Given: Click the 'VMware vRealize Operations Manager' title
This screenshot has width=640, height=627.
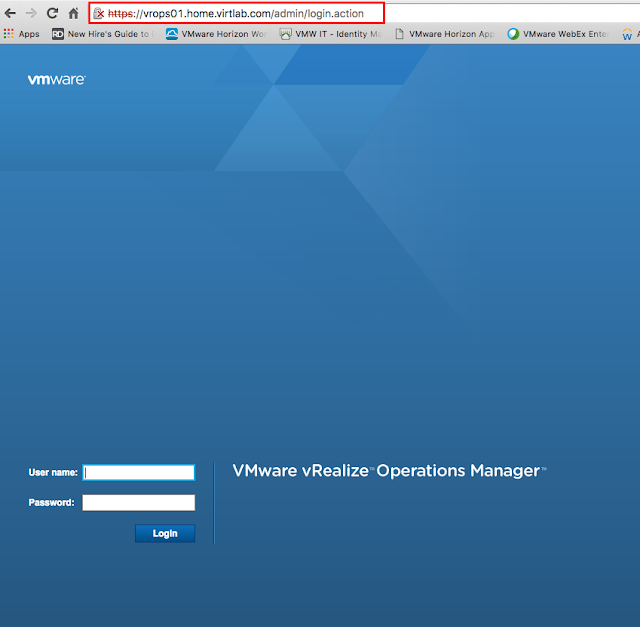Looking at the screenshot, I should (389, 471).
